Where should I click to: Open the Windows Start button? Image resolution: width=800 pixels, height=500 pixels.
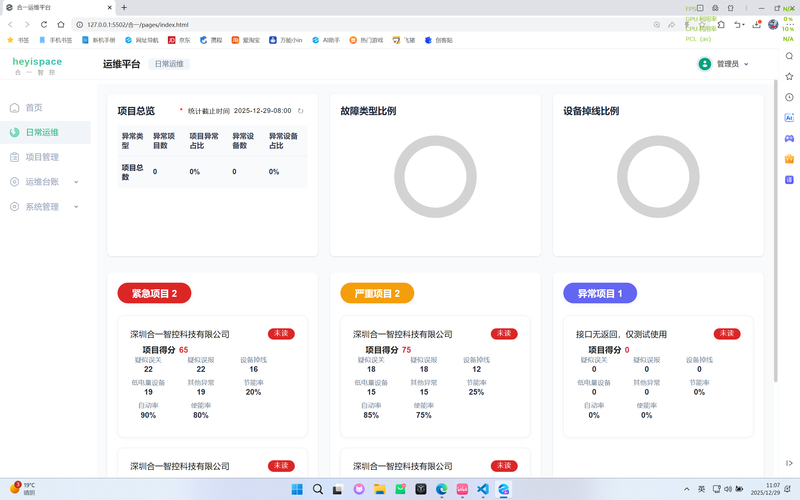(297, 489)
